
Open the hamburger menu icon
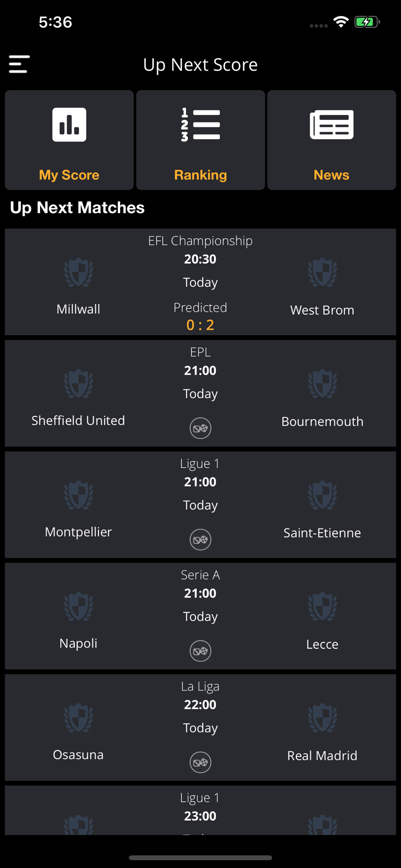[x=19, y=64]
